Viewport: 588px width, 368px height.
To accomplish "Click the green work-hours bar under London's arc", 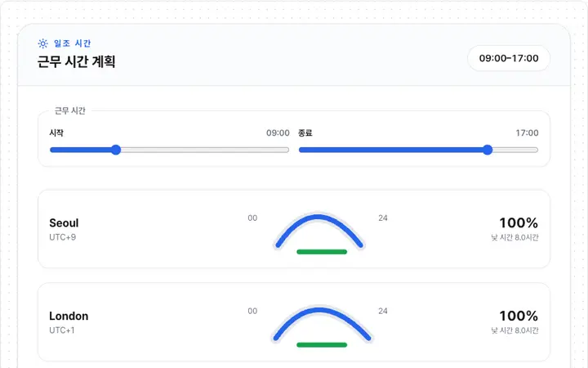I will tap(322, 345).
